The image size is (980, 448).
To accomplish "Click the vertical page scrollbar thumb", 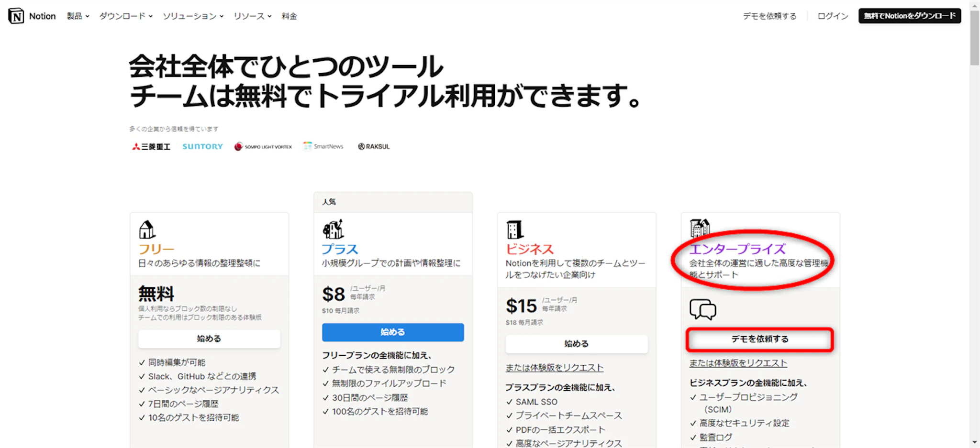I will (975, 38).
